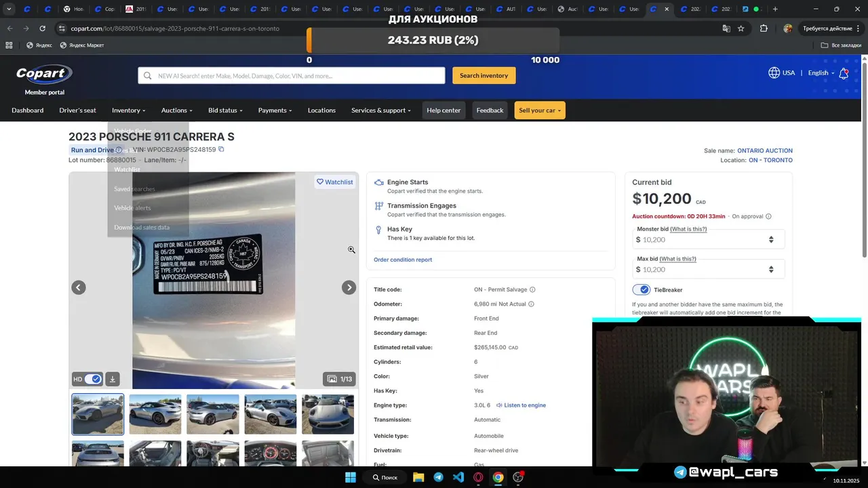Open Dashboard menu item

click(27, 110)
